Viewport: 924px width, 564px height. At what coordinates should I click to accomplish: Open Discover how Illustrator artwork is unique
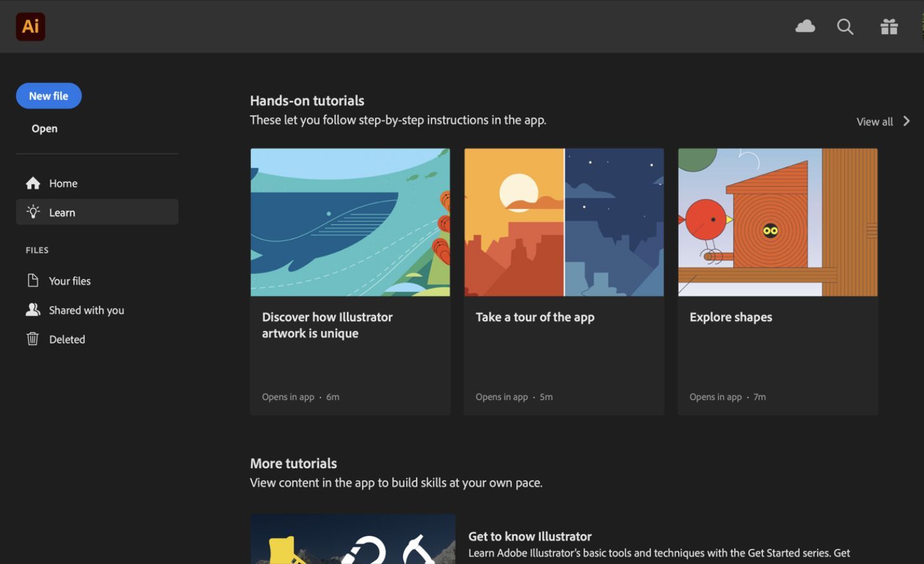pos(327,325)
